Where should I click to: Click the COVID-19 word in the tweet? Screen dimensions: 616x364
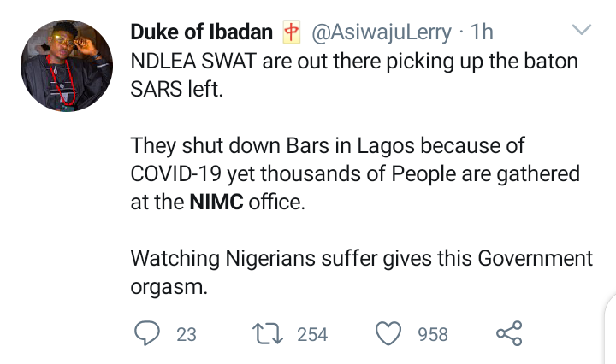pyautogui.click(x=177, y=174)
